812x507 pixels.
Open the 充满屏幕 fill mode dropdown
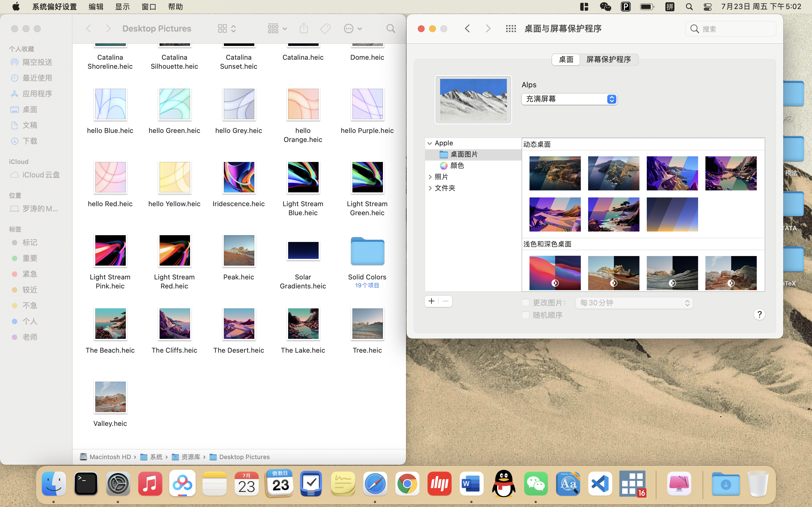(569, 99)
